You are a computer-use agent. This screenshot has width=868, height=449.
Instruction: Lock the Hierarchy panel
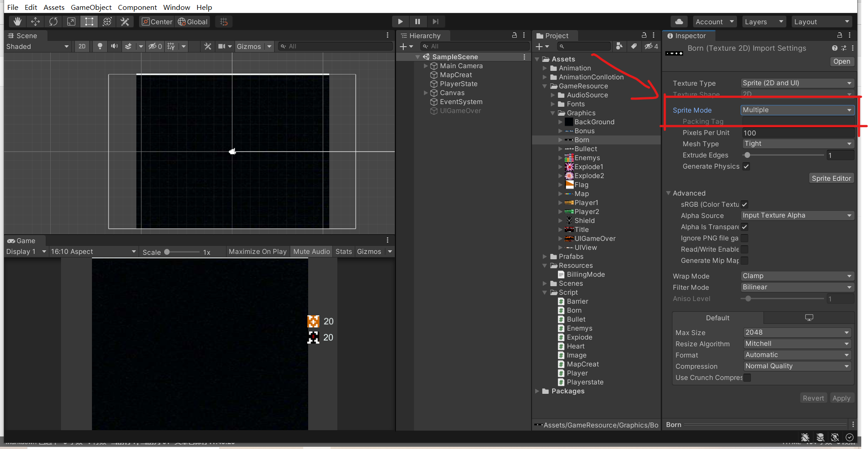point(515,35)
